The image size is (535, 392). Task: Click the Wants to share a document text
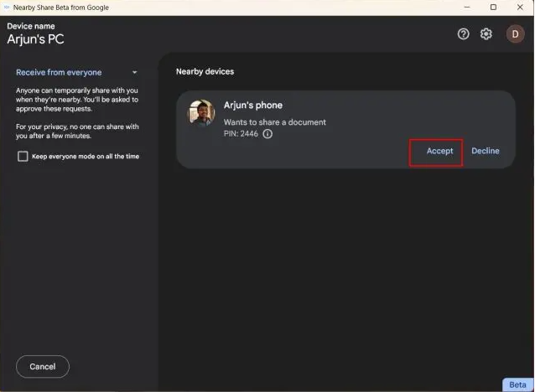point(275,122)
